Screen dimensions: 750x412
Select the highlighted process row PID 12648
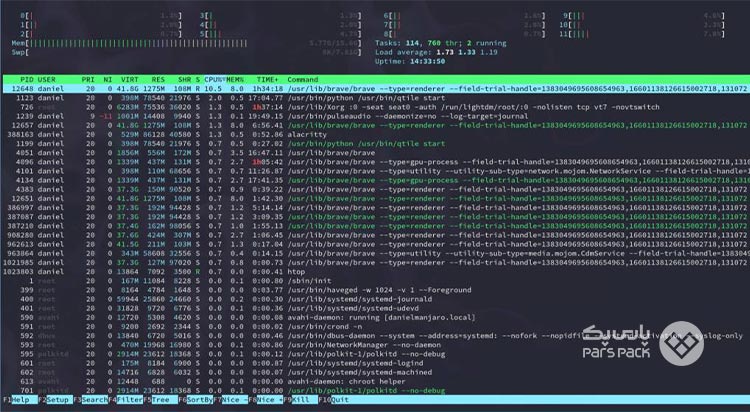coord(376,89)
